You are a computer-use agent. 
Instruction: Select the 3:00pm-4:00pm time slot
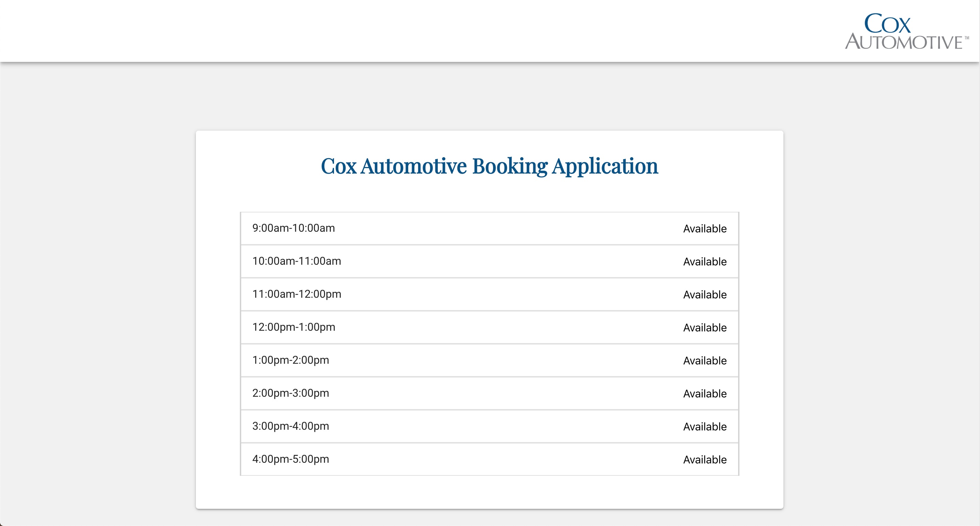[490, 426]
